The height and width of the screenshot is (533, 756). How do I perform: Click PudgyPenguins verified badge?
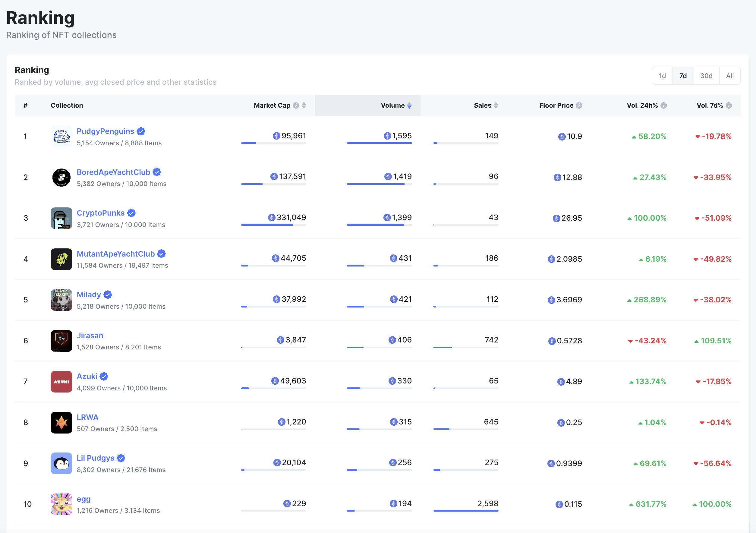coord(141,131)
